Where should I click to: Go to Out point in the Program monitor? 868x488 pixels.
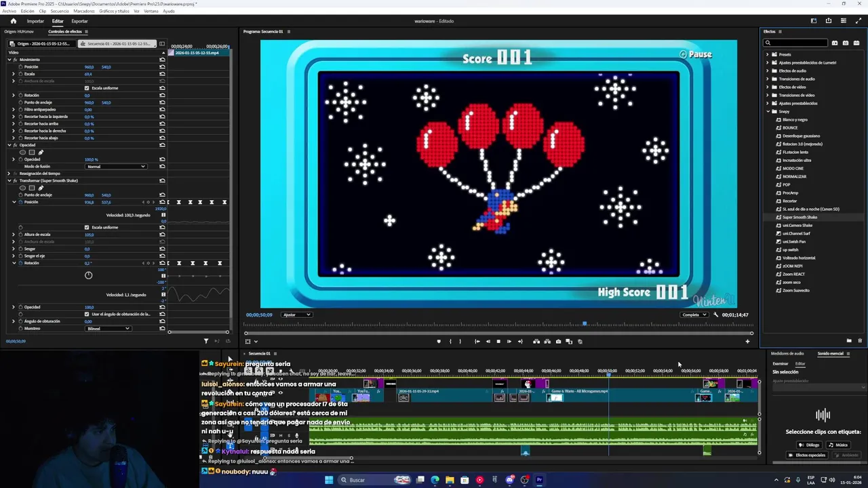pyautogui.click(x=520, y=342)
